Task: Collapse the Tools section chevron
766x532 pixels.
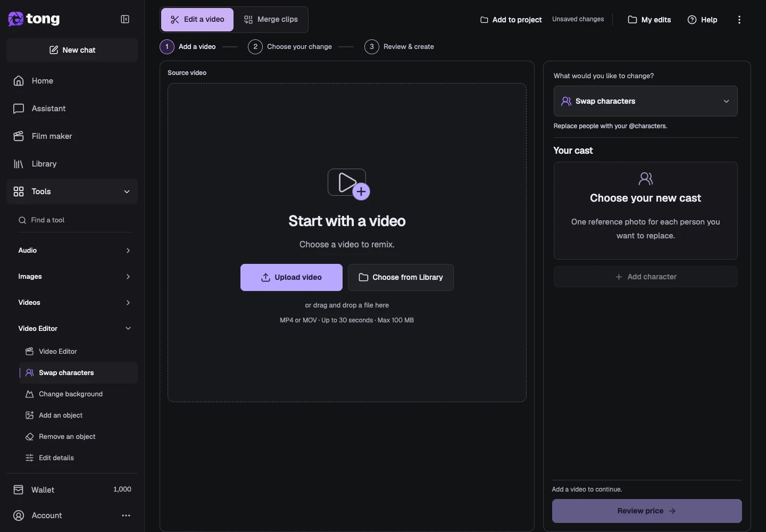Action: [127, 192]
